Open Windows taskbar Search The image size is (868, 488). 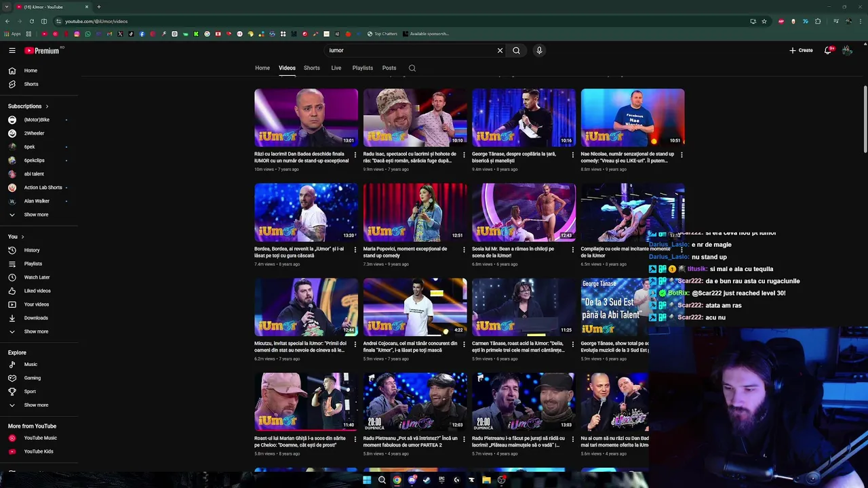point(382,480)
